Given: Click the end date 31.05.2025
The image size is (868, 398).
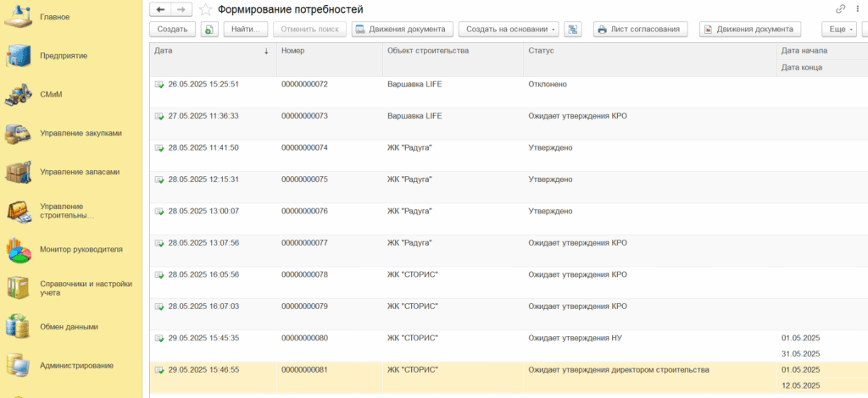Looking at the screenshot, I should (x=800, y=354).
